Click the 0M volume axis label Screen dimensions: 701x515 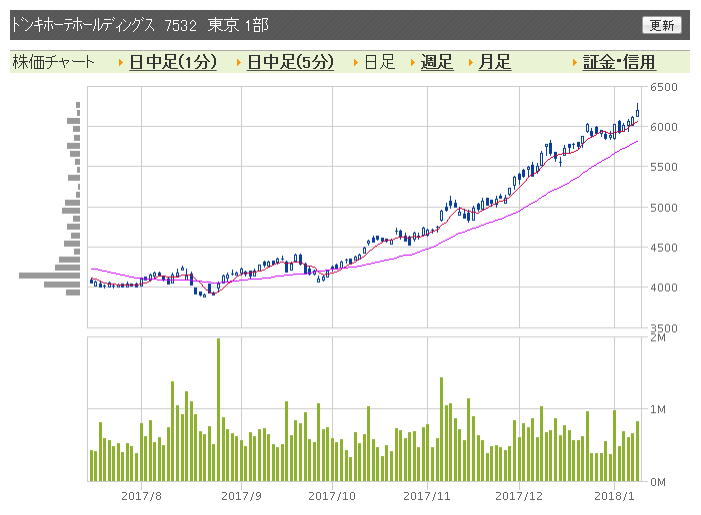pos(658,482)
